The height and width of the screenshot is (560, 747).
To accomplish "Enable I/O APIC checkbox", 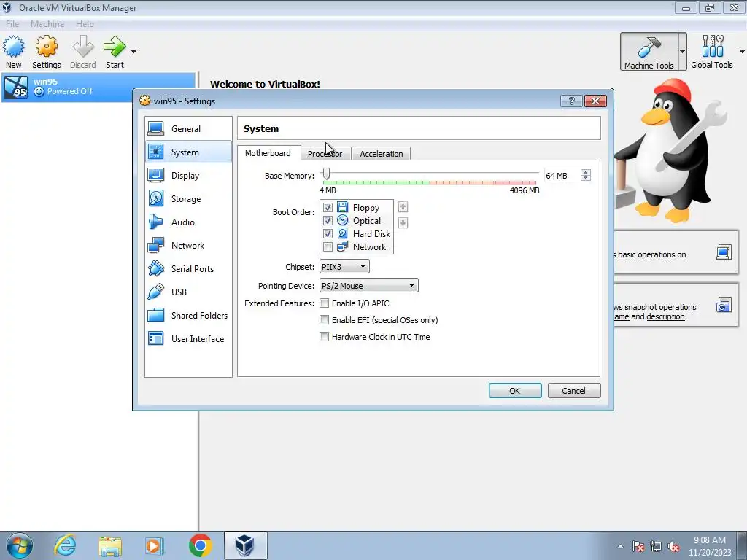I will tap(325, 303).
